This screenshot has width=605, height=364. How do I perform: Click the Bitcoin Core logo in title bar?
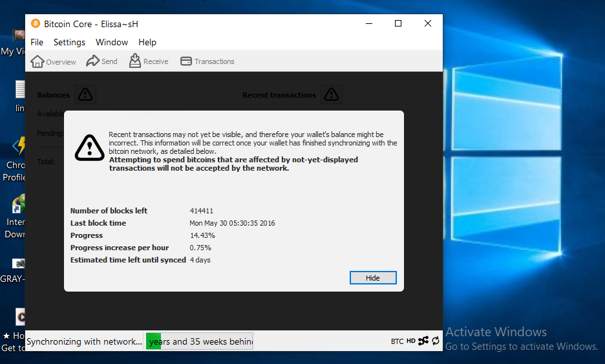click(x=36, y=23)
